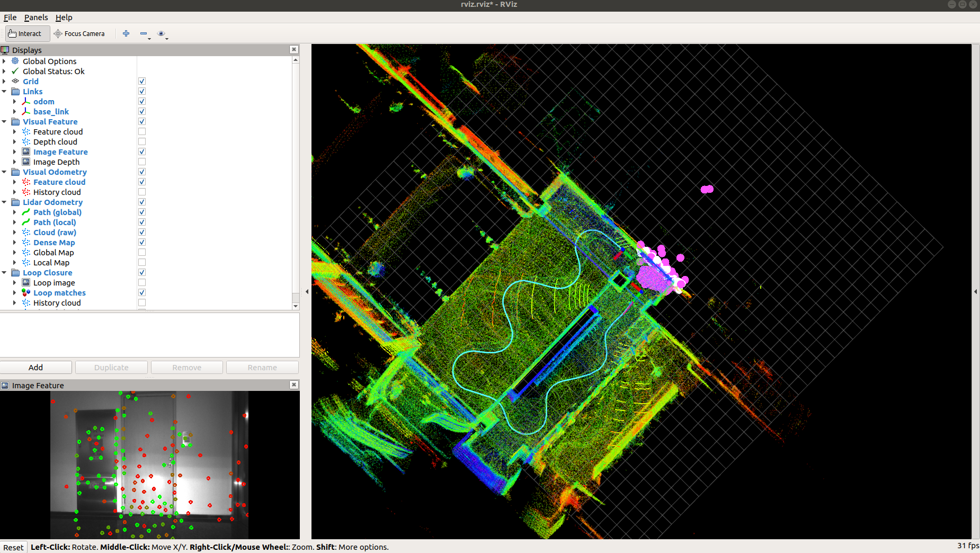The height and width of the screenshot is (553, 980).
Task: Uncheck the odom link checkbox
Action: coord(142,101)
